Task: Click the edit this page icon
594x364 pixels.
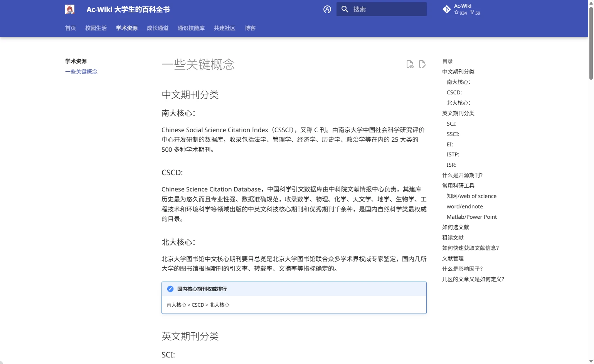Action: coord(422,64)
